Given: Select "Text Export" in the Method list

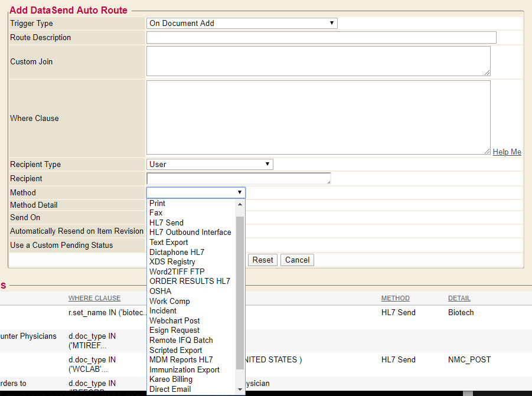Looking at the screenshot, I should coord(168,242).
